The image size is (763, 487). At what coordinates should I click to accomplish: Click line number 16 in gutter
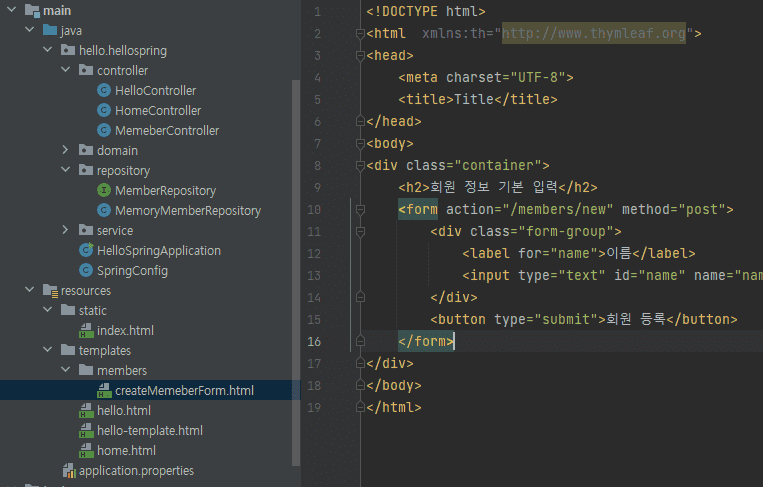(x=314, y=342)
